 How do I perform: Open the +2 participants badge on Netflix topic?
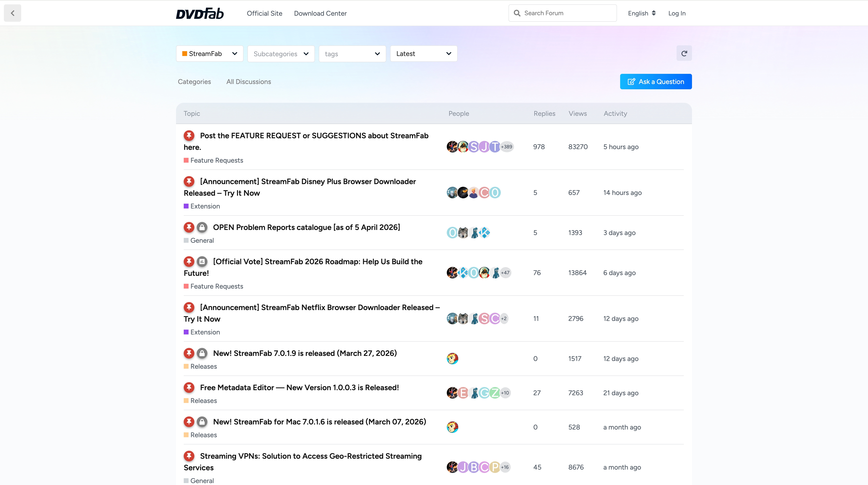click(x=504, y=318)
